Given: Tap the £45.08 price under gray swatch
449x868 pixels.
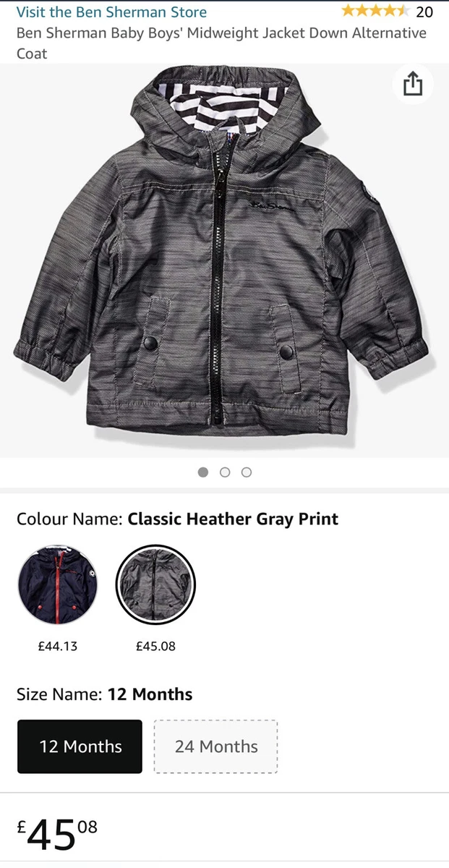Looking at the screenshot, I should click(x=155, y=646).
